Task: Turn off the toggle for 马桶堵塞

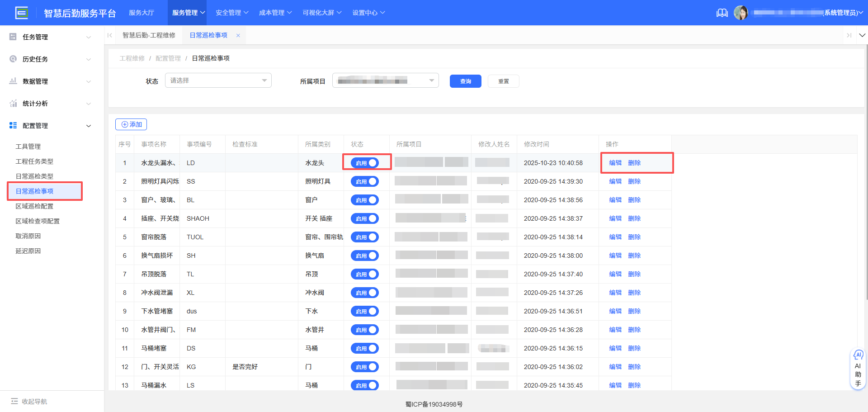Action: coord(365,348)
